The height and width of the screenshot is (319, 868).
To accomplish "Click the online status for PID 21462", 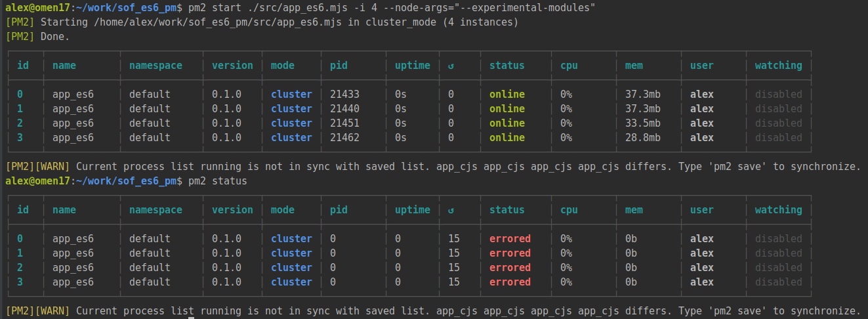I will (x=507, y=138).
